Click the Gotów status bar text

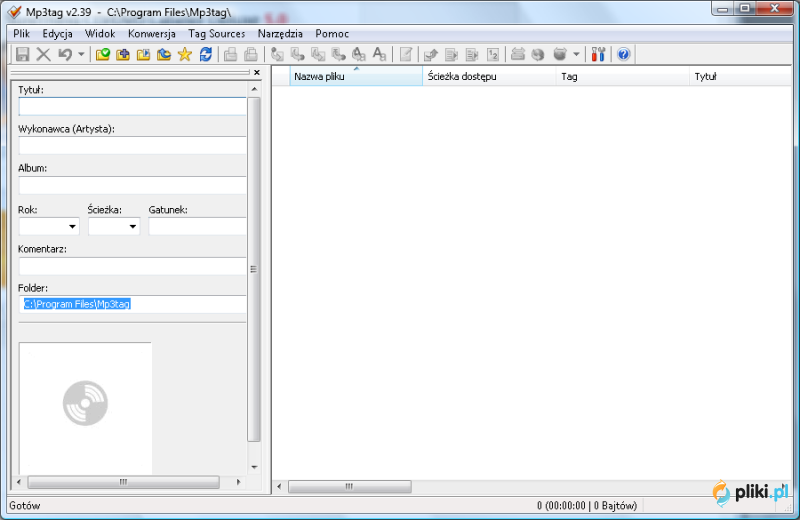(x=24, y=506)
